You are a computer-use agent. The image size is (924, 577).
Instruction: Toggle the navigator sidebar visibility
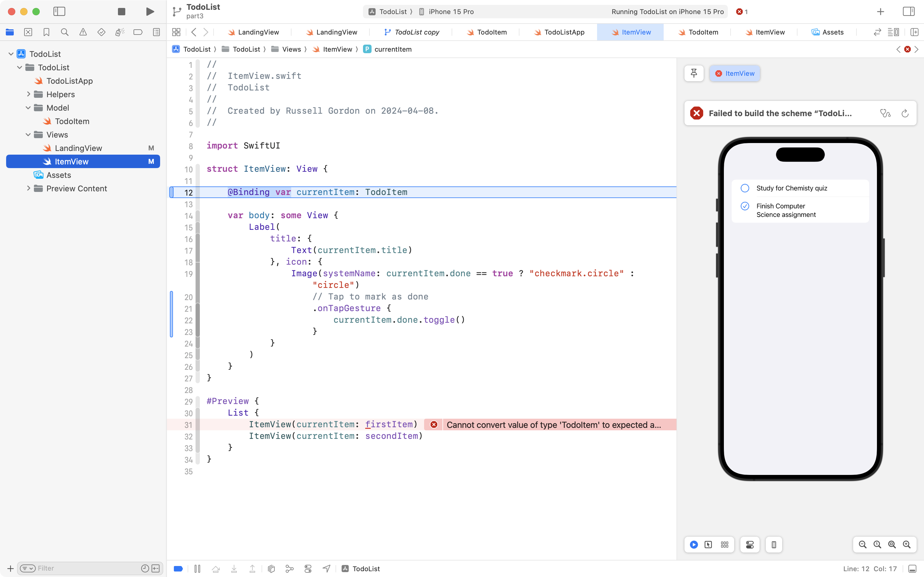[x=59, y=11]
